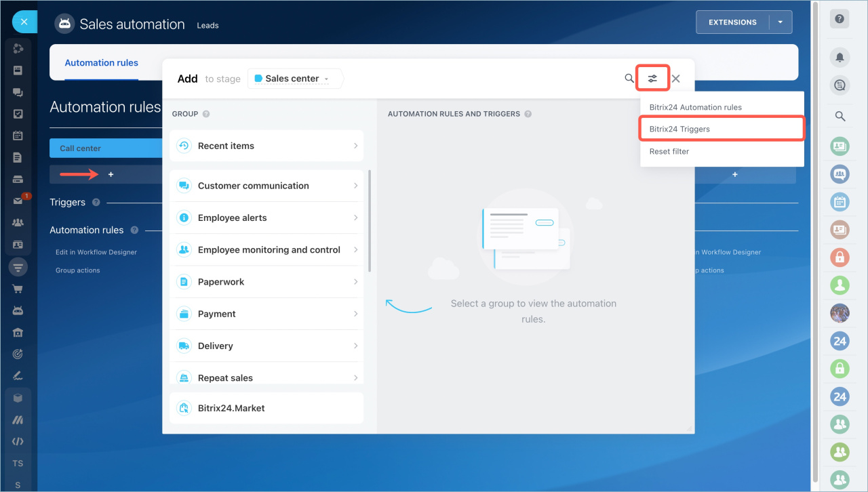Open the green single-person avatar in right panel

(840, 285)
